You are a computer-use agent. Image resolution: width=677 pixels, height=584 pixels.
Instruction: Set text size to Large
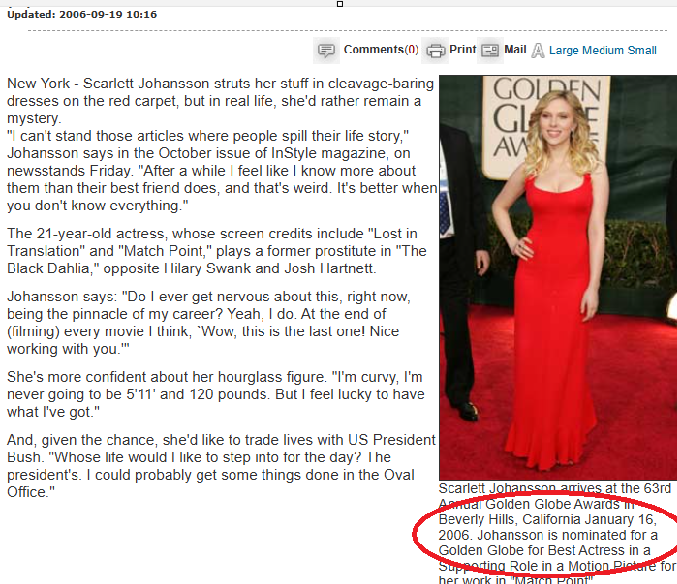(564, 50)
